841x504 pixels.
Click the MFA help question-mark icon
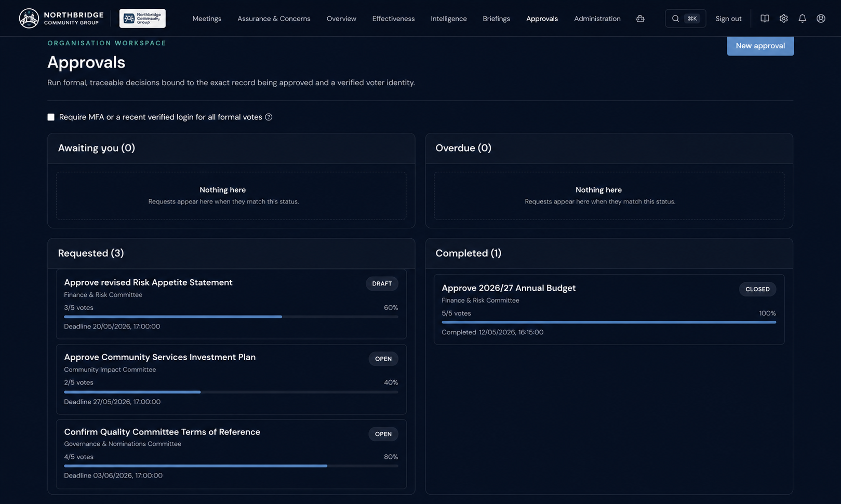coord(269,117)
